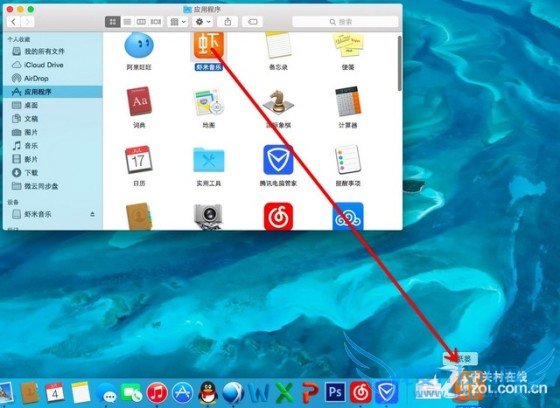Select the 提醒事项 Reminders app icon
Screen dimensions: 560x408
coord(348,160)
